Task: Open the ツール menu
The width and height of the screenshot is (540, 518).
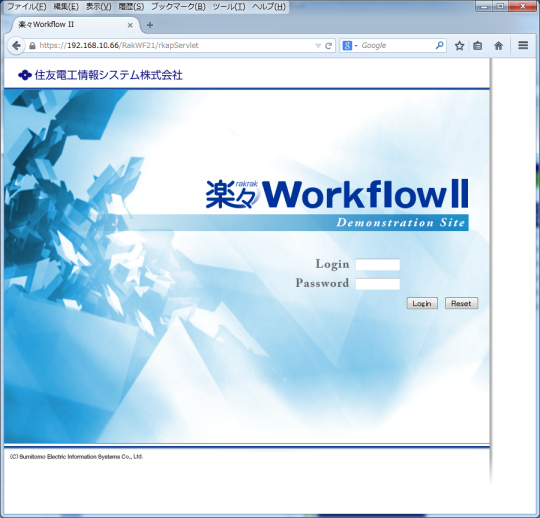Action: (229, 7)
